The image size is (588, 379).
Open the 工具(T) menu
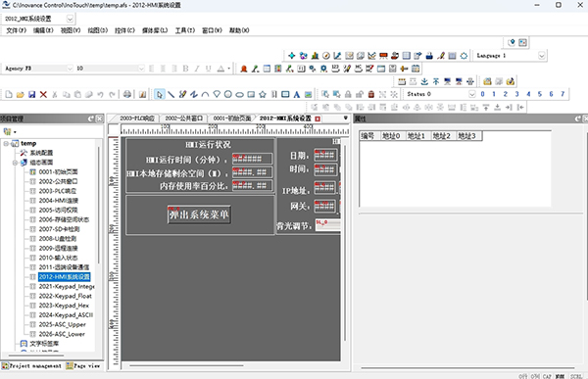tap(185, 30)
